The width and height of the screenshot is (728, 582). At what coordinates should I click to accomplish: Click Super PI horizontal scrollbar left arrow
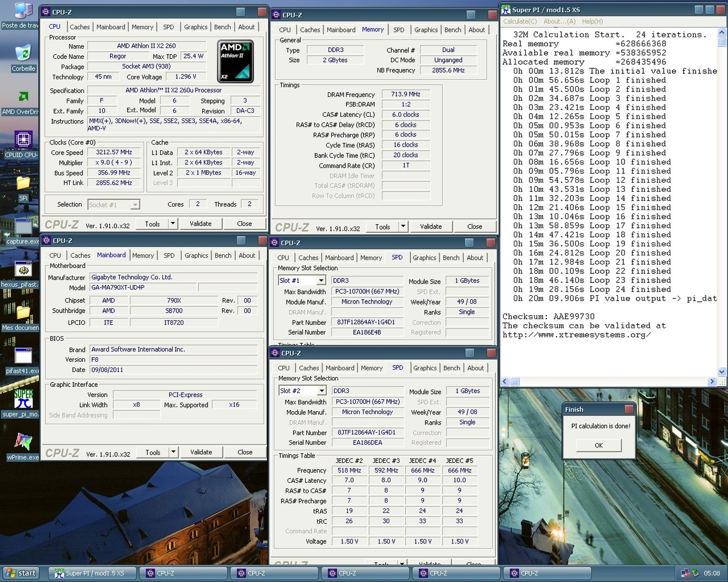tap(505, 381)
